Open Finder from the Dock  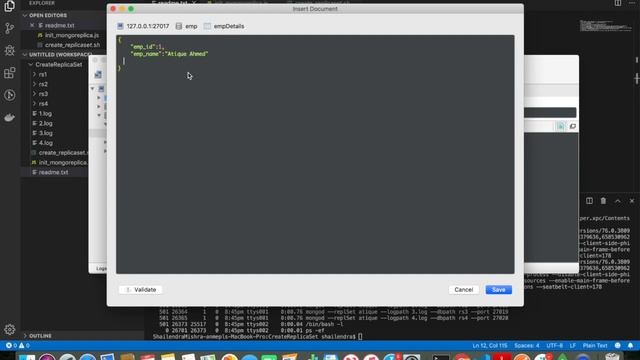click(27, 358)
